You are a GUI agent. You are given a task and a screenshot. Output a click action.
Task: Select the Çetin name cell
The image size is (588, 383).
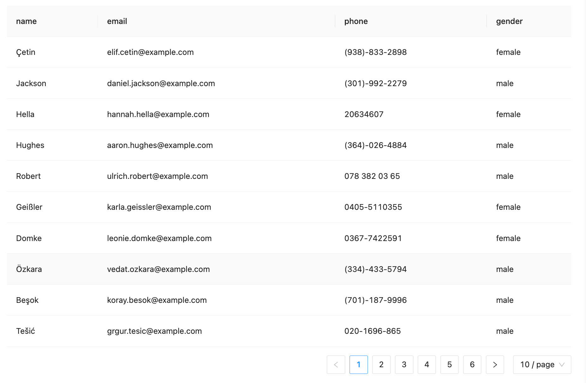tap(26, 52)
